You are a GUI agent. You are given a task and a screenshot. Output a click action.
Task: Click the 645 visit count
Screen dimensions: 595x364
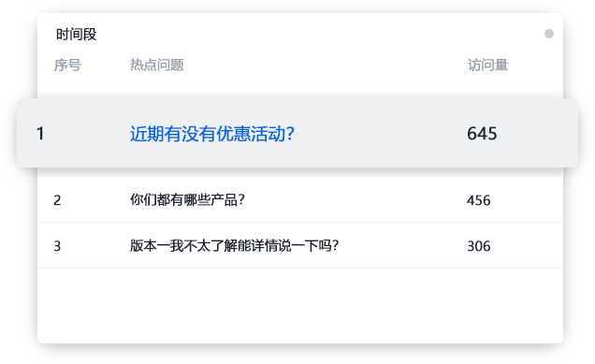click(482, 134)
